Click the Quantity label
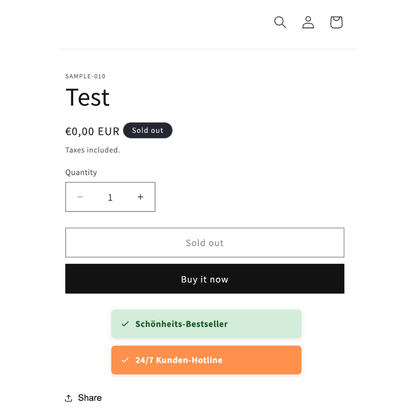 tap(81, 172)
